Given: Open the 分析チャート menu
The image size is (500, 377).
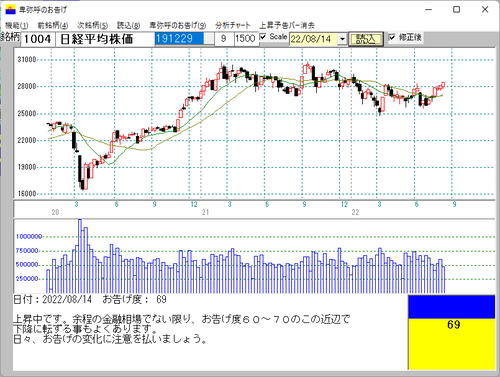Looking at the screenshot, I should point(232,25).
